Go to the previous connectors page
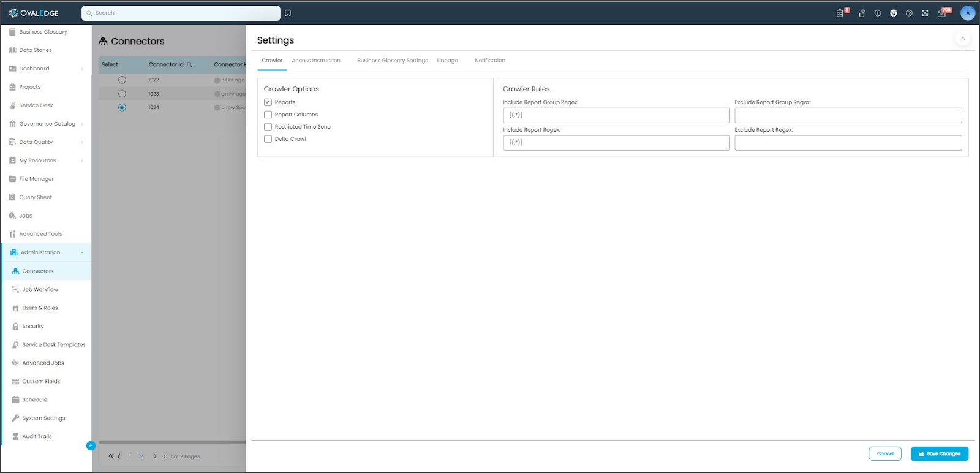Viewport: 980px width, 473px height. 119,456
